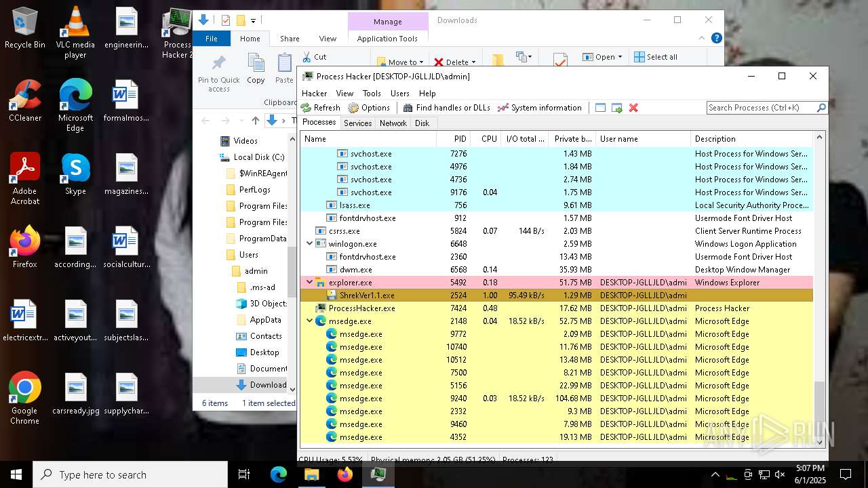Switch to the Services tab
The height and width of the screenshot is (488, 868).
[x=357, y=123]
